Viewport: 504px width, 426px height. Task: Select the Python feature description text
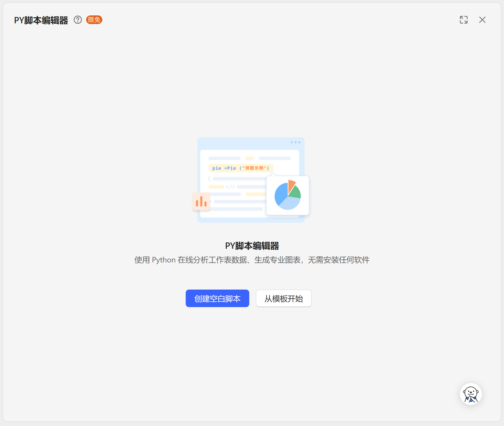[252, 260]
